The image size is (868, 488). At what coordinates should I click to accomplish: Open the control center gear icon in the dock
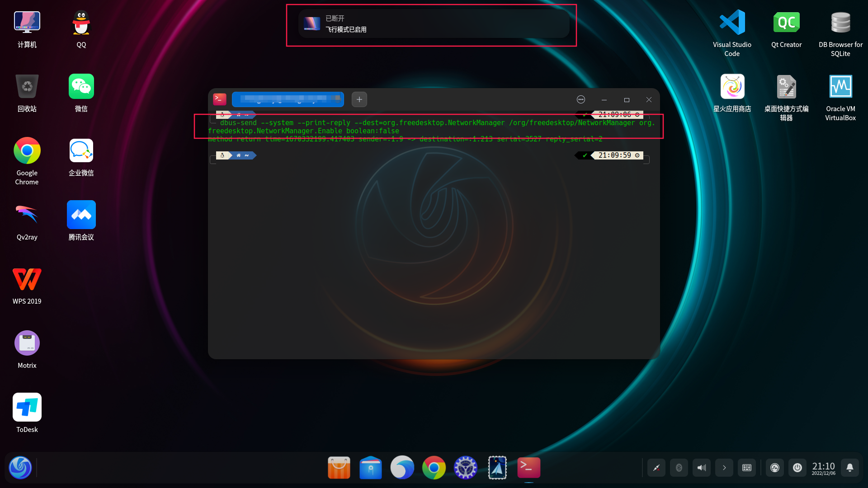(x=465, y=468)
